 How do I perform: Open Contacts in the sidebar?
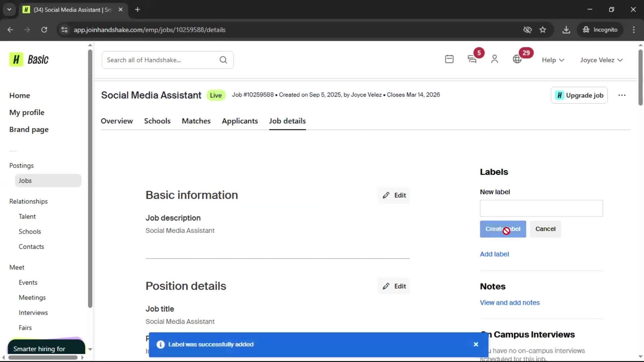32,247
